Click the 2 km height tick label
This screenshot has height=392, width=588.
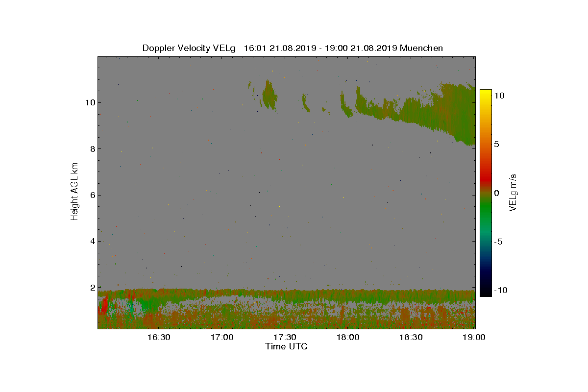pos(92,288)
